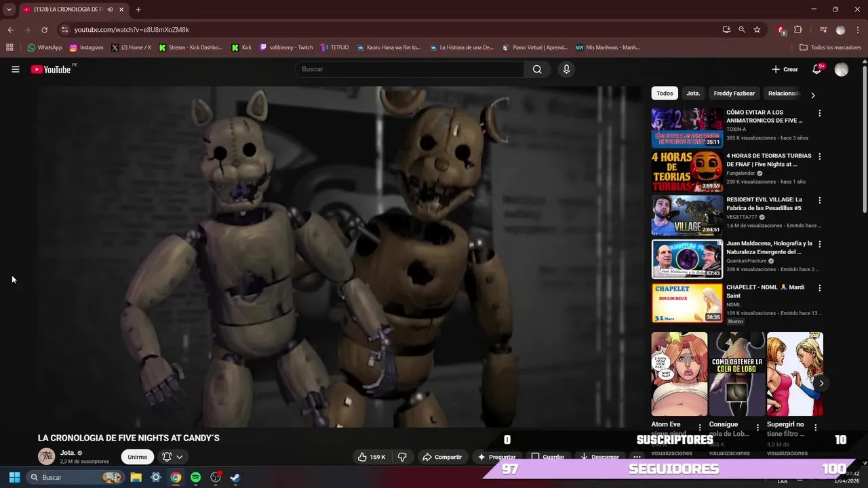This screenshot has width=868, height=488.
Task: Open more actions for the CÓMO EVITAR A LOS ANIMATRONICOS video
Action: pyautogui.click(x=819, y=113)
